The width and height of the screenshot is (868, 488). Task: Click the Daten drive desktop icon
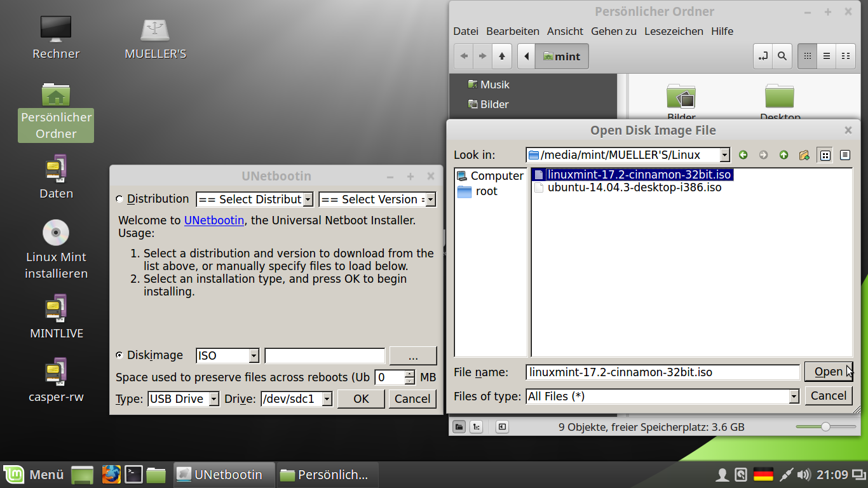point(56,177)
